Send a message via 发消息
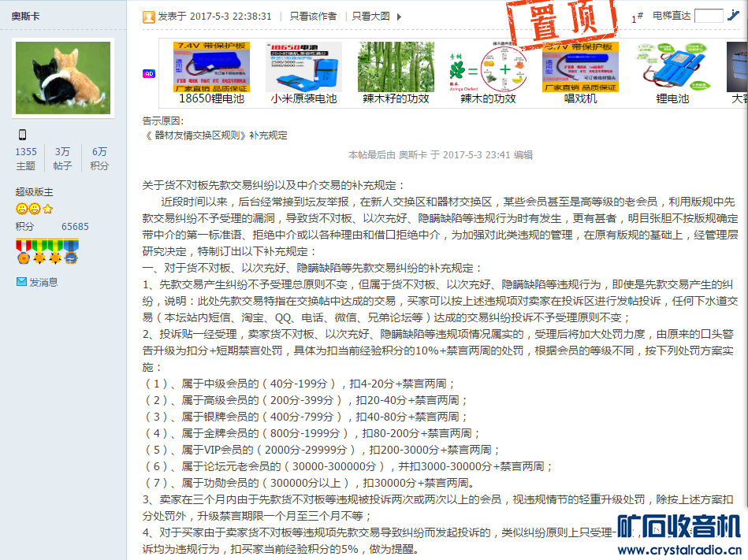Image resolution: width=748 pixels, height=560 pixels. 43,282
